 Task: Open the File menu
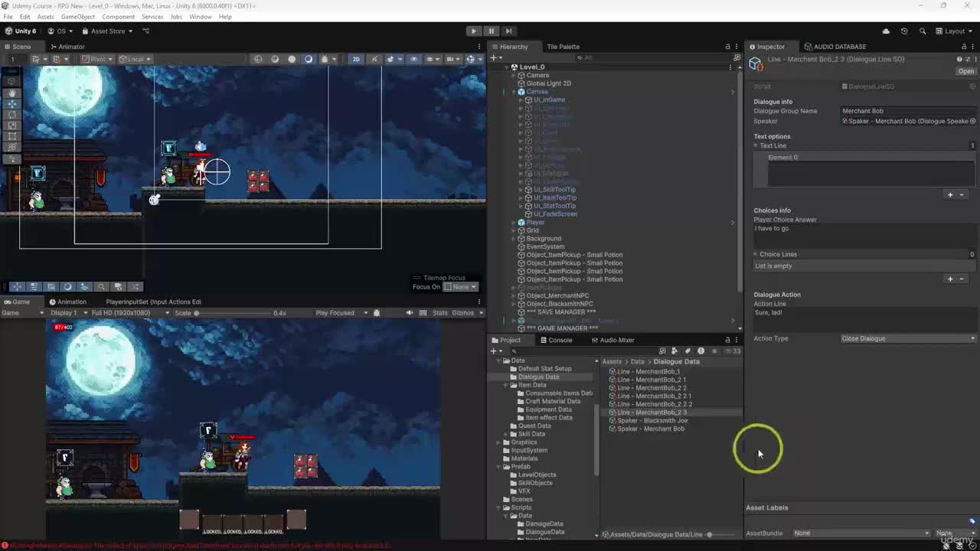pyautogui.click(x=8, y=17)
